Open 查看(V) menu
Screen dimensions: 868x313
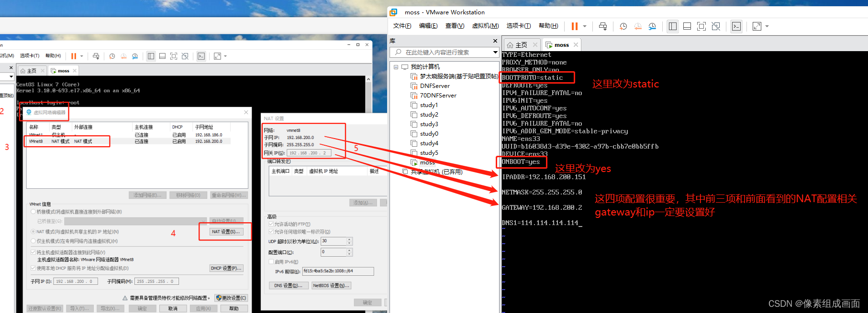[x=455, y=26]
